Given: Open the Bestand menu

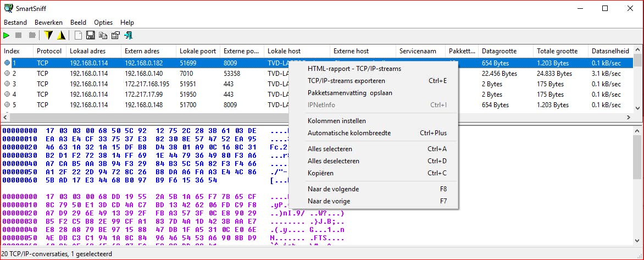Looking at the screenshot, I should (x=15, y=23).
